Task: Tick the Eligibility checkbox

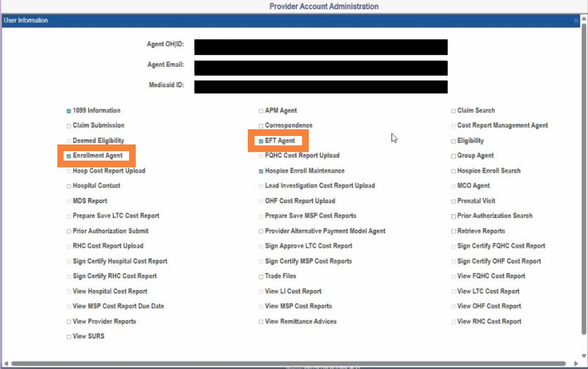Action: [453, 141]
